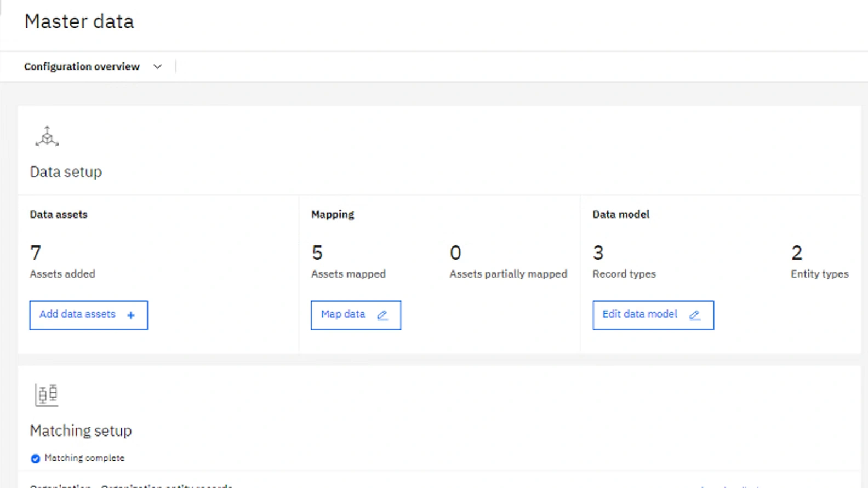Select the Matching setup heading
Viewport: 868px width, 488px height.
coord(81,431)
